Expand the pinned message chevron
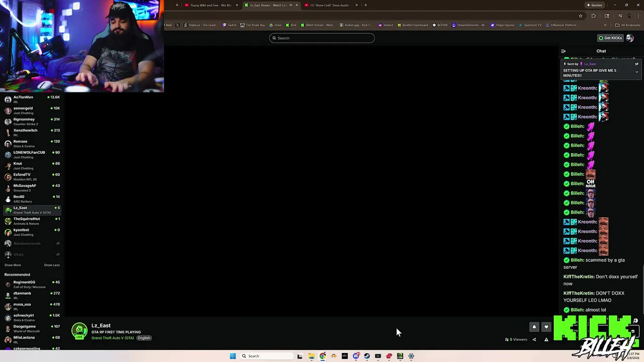This screenshot has width=644, height=362. [x=636, y=72]
